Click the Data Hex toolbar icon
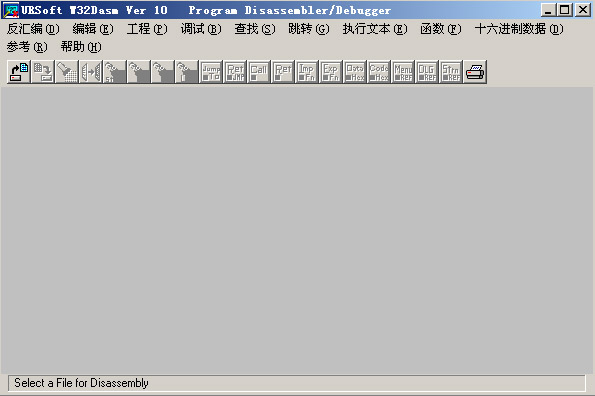 355,72
